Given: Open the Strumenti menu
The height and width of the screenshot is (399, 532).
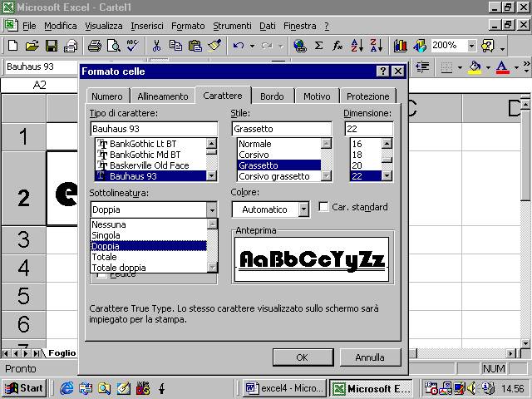Looking at the screenshot, I should click(x=232, y=26).
